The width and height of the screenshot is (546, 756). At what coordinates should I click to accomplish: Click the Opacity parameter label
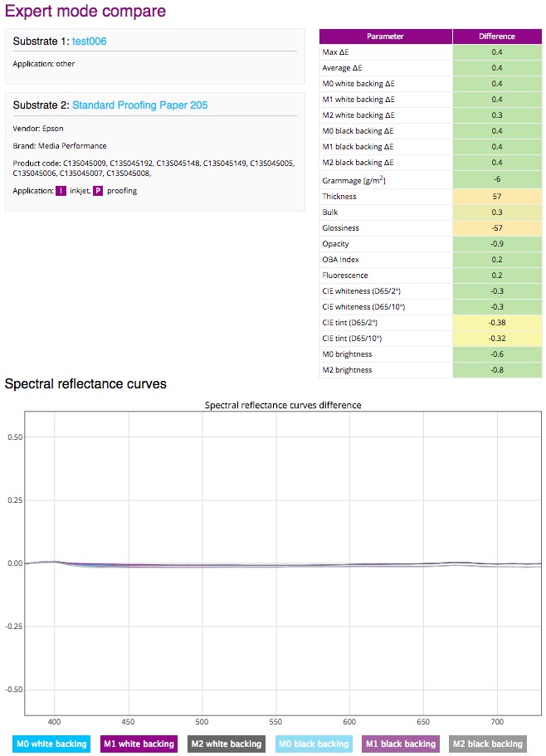tap(335, 244)
